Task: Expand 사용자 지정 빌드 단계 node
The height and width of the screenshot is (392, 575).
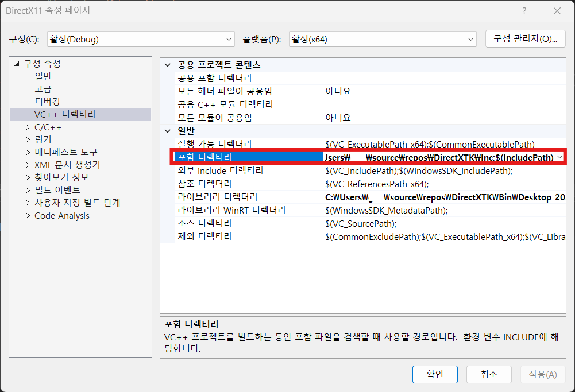Action: pyautogui.click(x=28, y=203)
